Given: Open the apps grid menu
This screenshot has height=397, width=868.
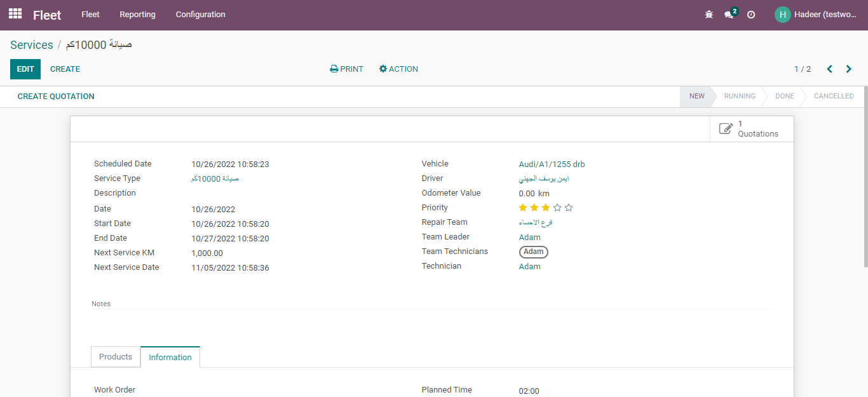Looking at the screenshot, I should [15, 14].
